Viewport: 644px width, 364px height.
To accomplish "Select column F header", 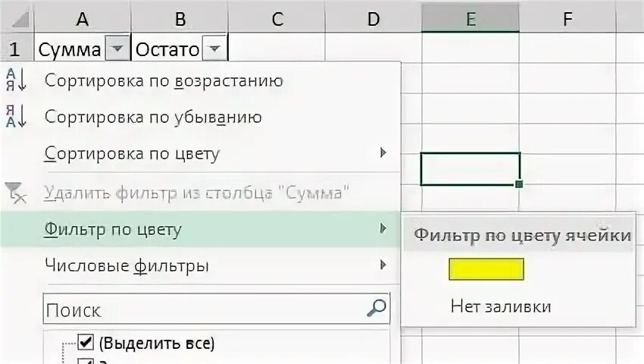I will tap(567, 19).
